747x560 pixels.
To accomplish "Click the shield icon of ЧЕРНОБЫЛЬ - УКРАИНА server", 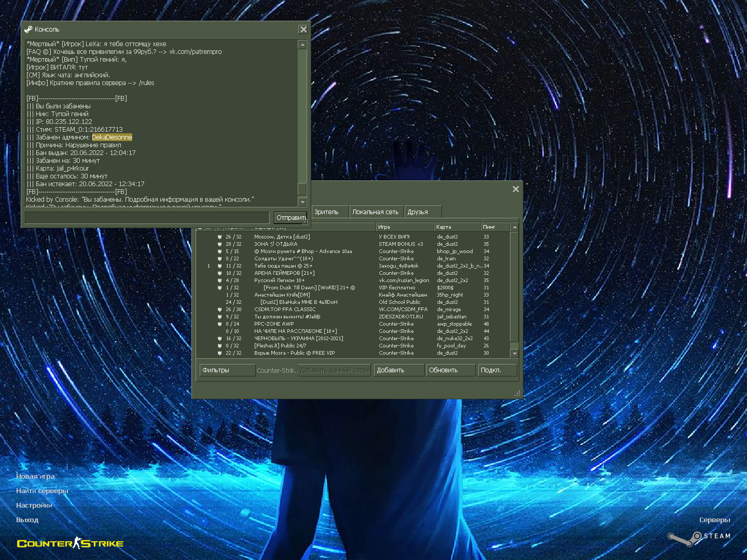I will pyautogui.click(x=220, y=339).
